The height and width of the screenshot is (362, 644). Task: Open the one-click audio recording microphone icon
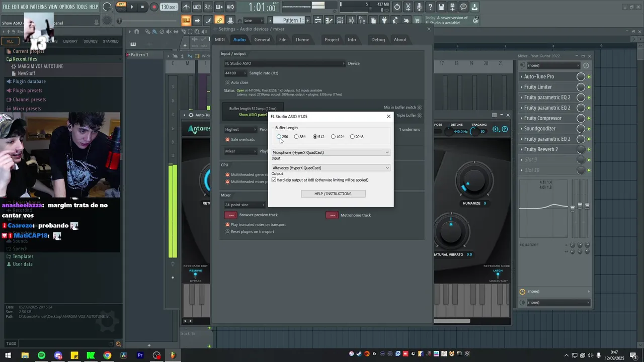click(419, 7)
